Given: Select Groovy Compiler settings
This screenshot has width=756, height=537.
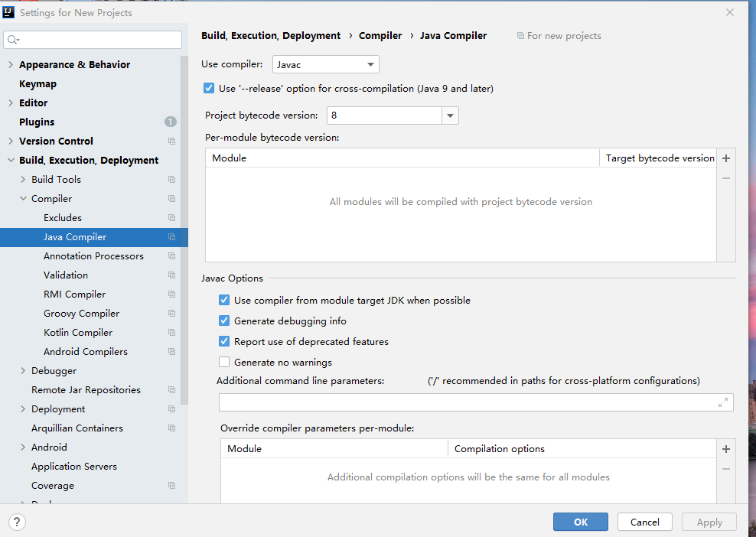Looking at the screenshot, I should pos(81,314).
